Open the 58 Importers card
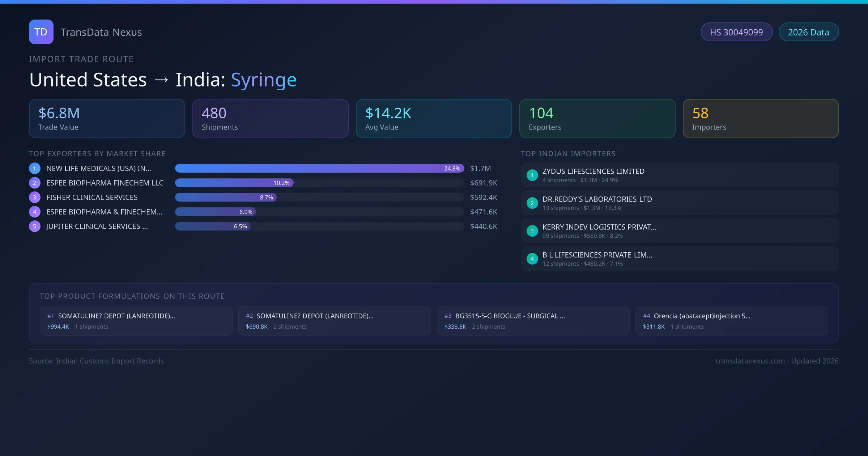This screenshot has width=868, height=456. click(761, 118)
